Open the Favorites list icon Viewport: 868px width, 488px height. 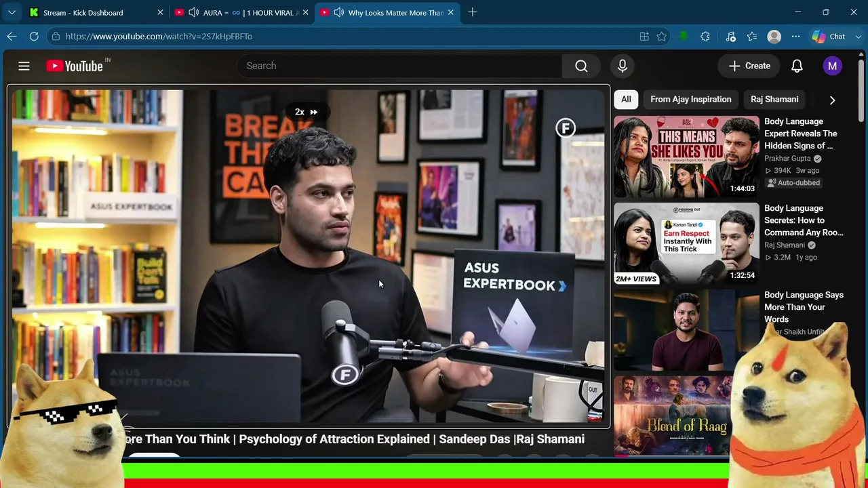(752, 37)
